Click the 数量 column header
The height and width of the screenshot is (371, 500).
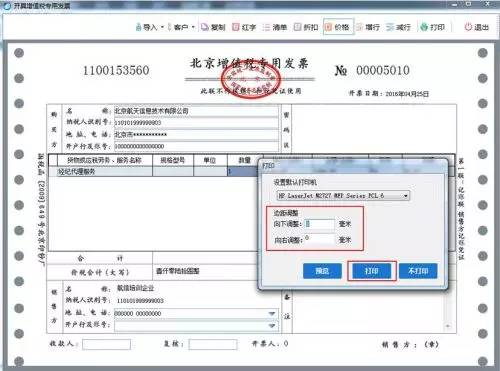(x=244, y=160)
